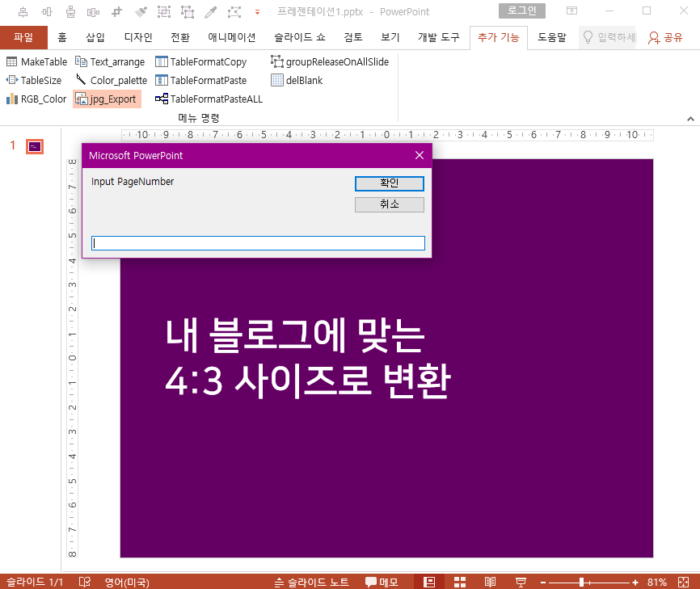This screenshot has width=700, height=589.
Task: Click the zoom in plus button
Action: coord(635,583)
